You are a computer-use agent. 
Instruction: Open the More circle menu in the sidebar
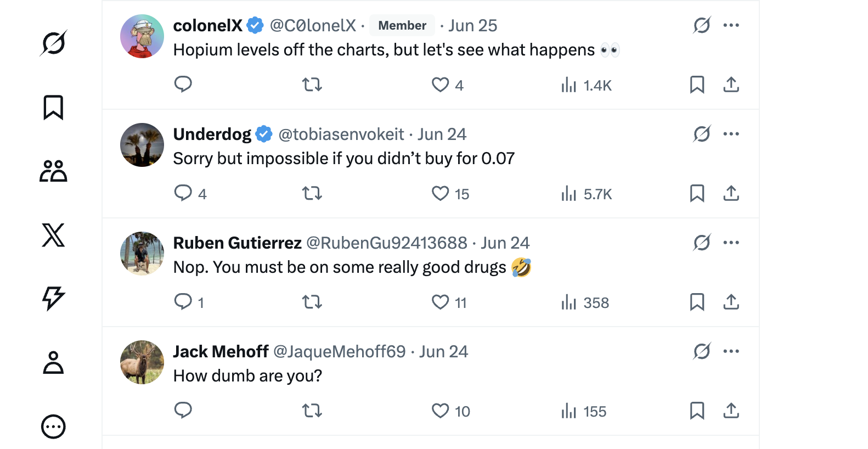coord(53,426)
